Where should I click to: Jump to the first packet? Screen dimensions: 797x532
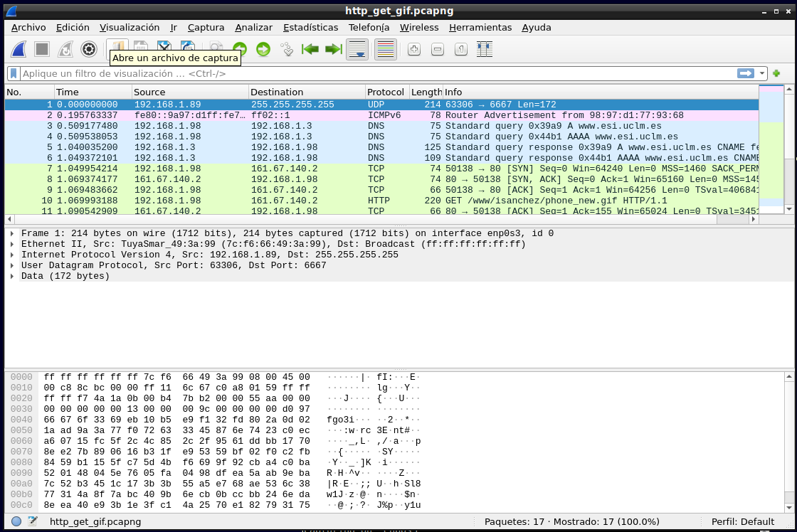310,50
